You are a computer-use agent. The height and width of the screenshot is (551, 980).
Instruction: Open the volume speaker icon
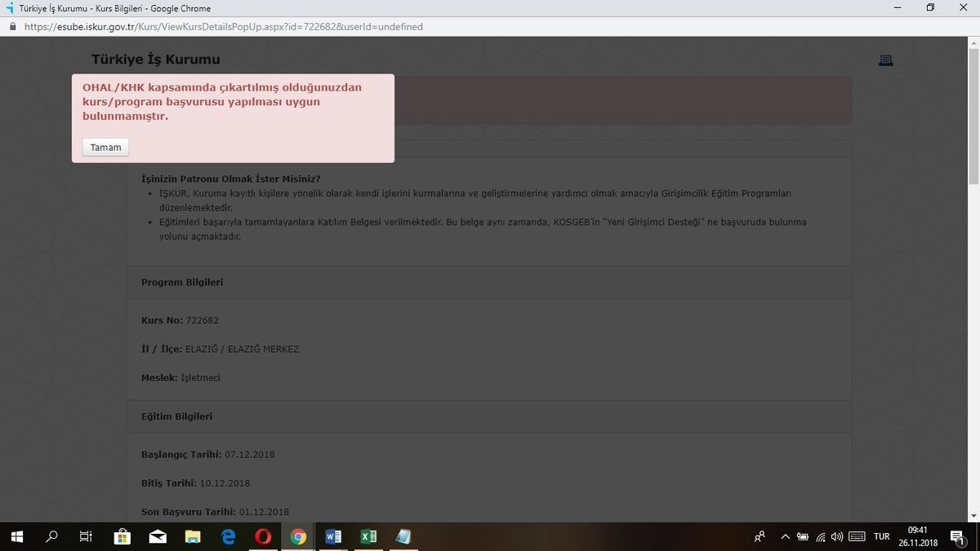(x=837, y=536)
